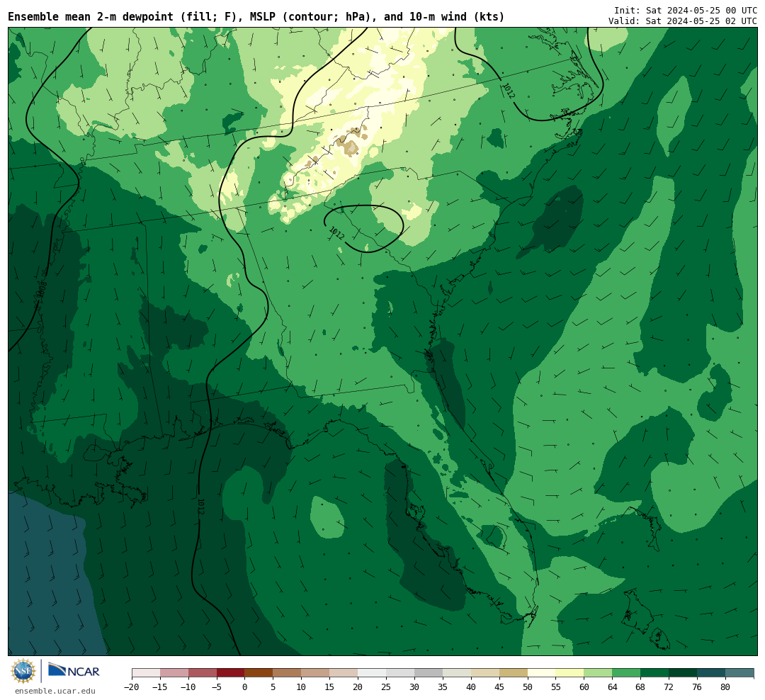Click the 1012 contour label near the Virginia coast

509,91
